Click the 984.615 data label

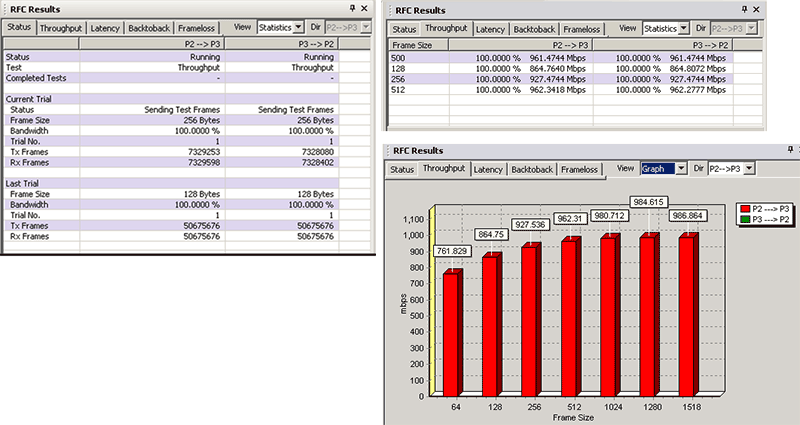648,202
